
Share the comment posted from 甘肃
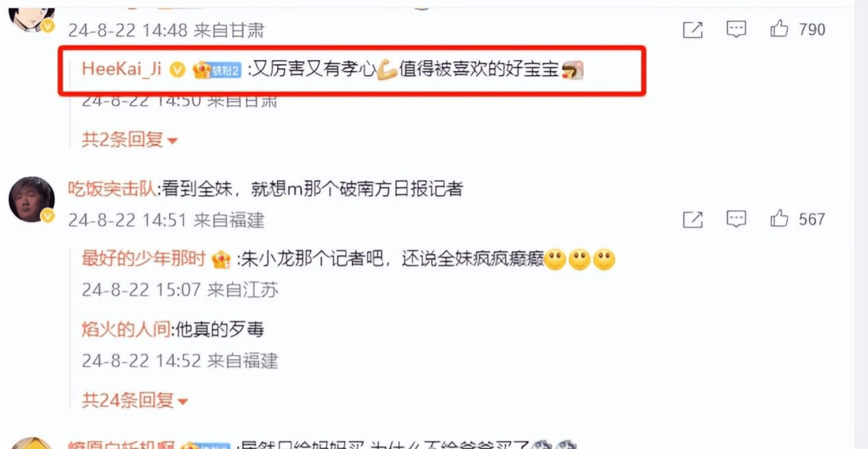click(x=692, y=30)
